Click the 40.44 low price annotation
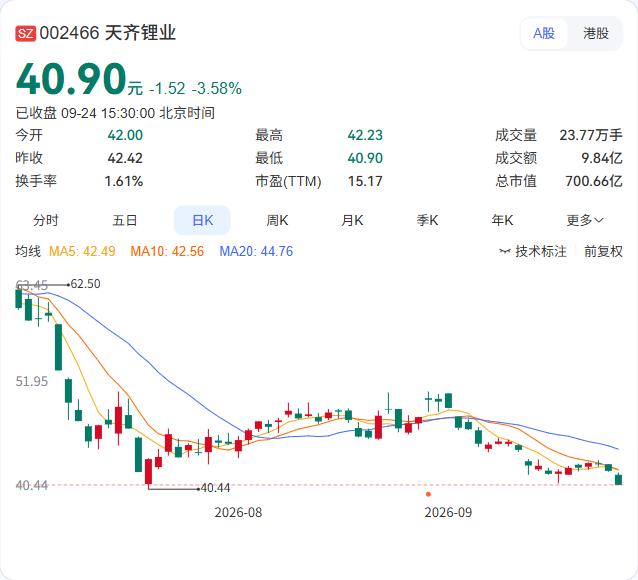The image size is (638, 580). 215,488
